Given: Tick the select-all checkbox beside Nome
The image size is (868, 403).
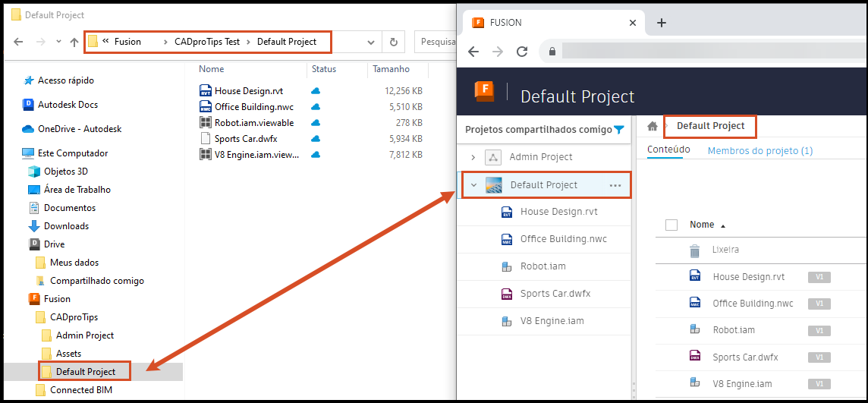Looking at the screenshot, I should coord(671,225).
